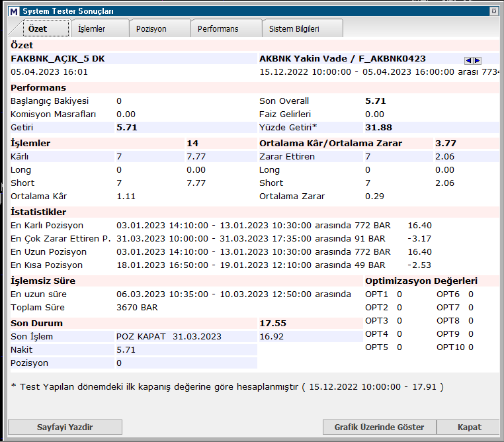
Task: Click the Pozisyon value 0 under Son Durum
Action: 119,363
